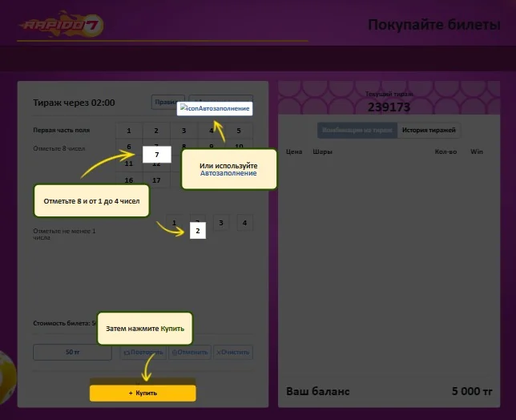This screenshot has height=420, width=516.
Task: Click the Автозаполнение link in the hint bubble
Action: point(228,173)
